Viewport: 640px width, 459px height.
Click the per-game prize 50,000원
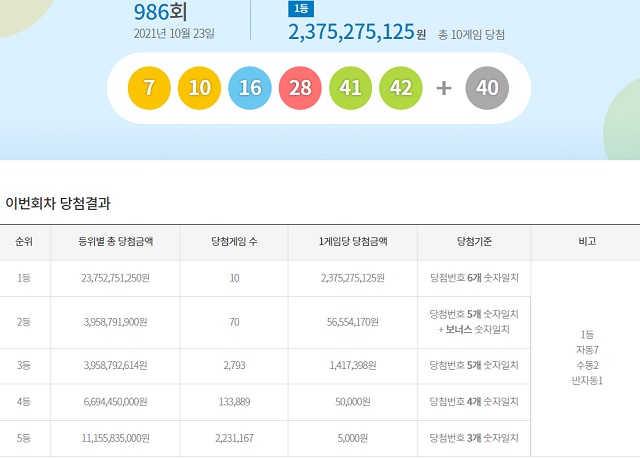tap(353, 402)
